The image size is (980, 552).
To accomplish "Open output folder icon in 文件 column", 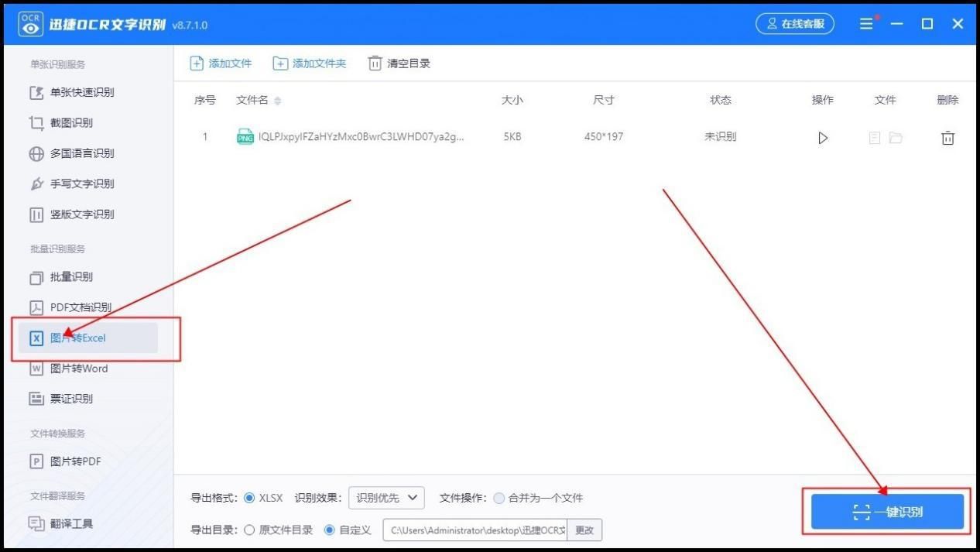I will pyautogui.click(x=896, y=138).
